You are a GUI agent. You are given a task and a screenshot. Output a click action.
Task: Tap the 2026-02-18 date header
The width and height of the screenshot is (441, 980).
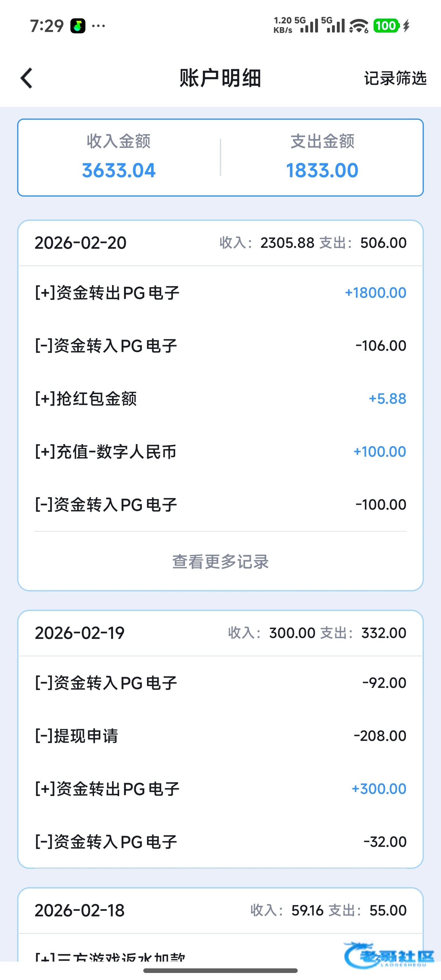pyautogui.click(x=80, y=910)
